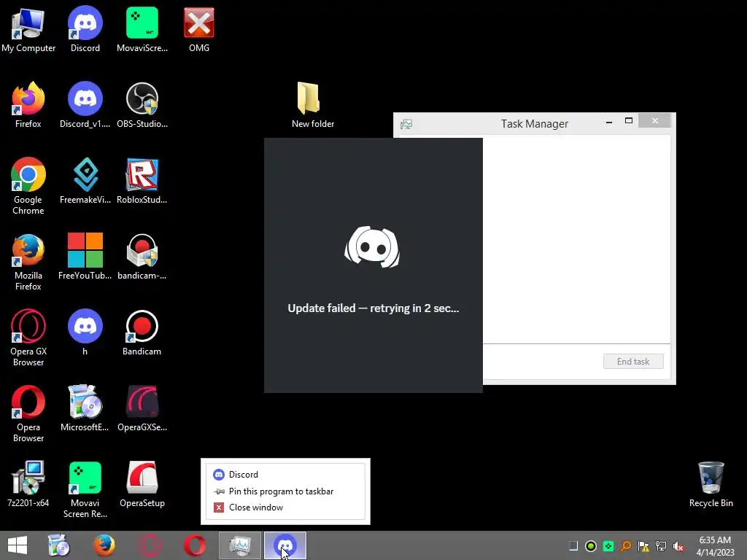Open Opera GX Browser shortcut
The image size is (747, 560).
click(x=28, y=338)
